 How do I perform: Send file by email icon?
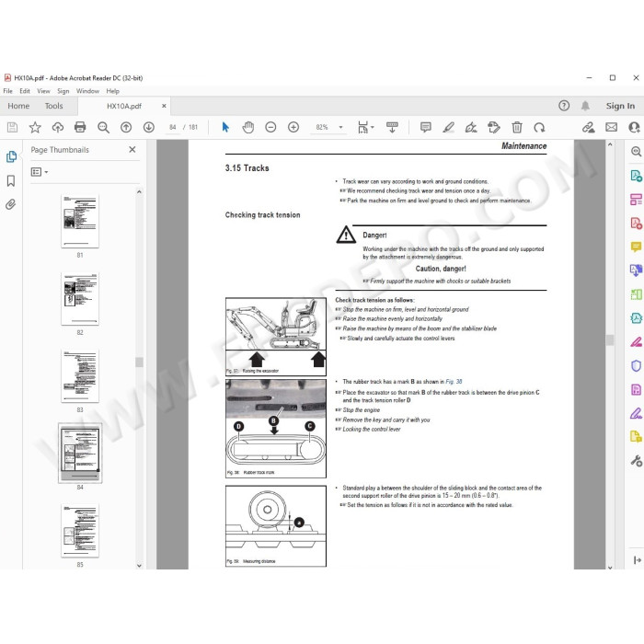pos(611,127)
